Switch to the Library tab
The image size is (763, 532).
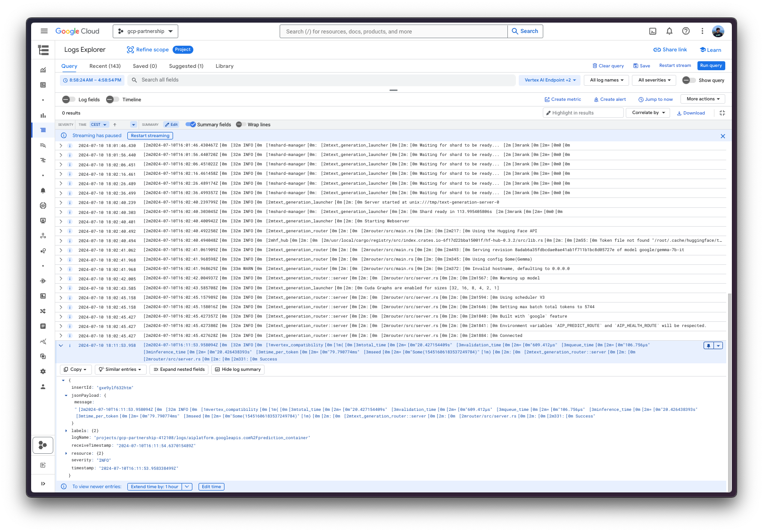[224, 66]
